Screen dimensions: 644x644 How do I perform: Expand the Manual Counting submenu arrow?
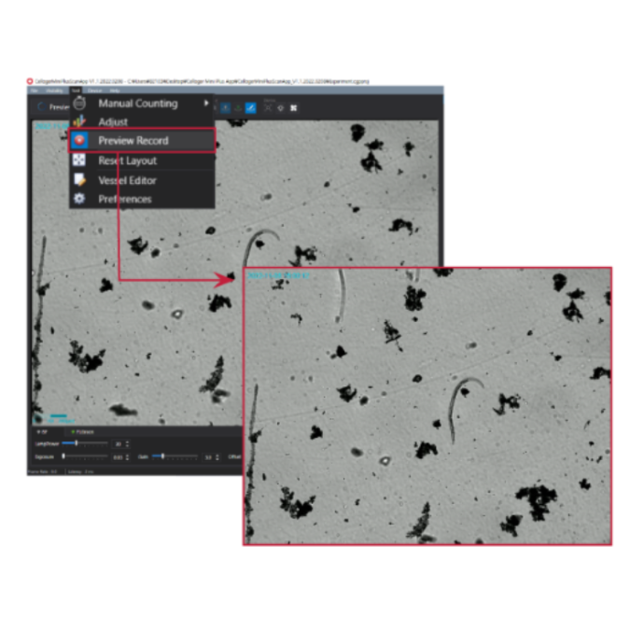207,104
